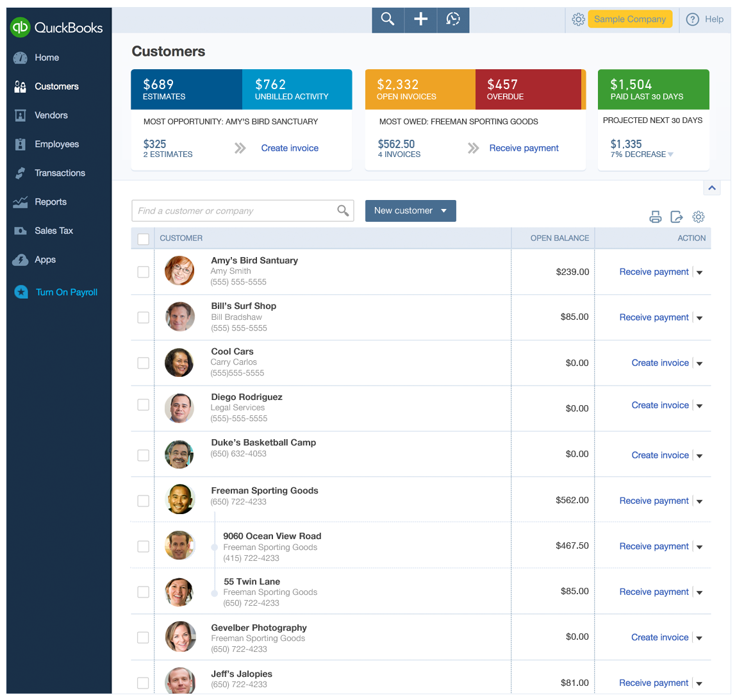Image resolution: width=737 pixels, height=700 pixels.
Task: Filter by the $457 Overdue red bar
Action: coord(528,89)
